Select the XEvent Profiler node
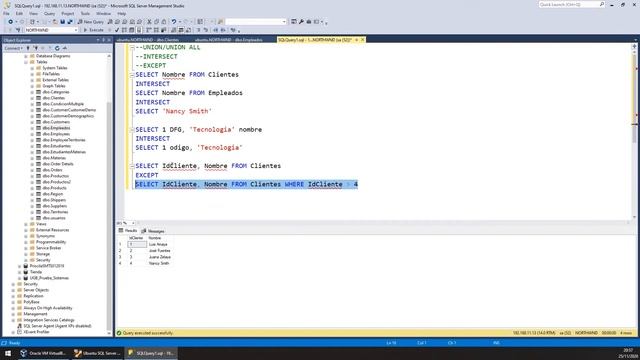 36,332
